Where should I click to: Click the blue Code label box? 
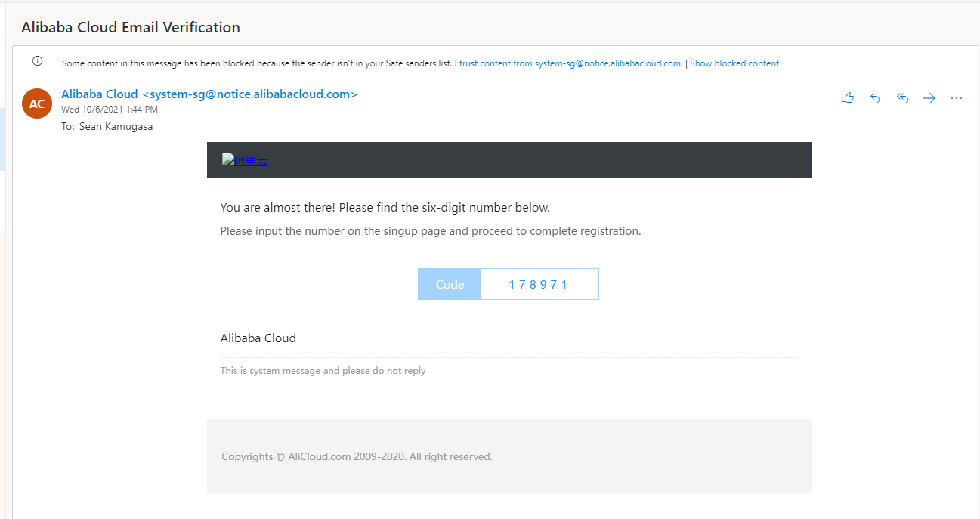450,285
